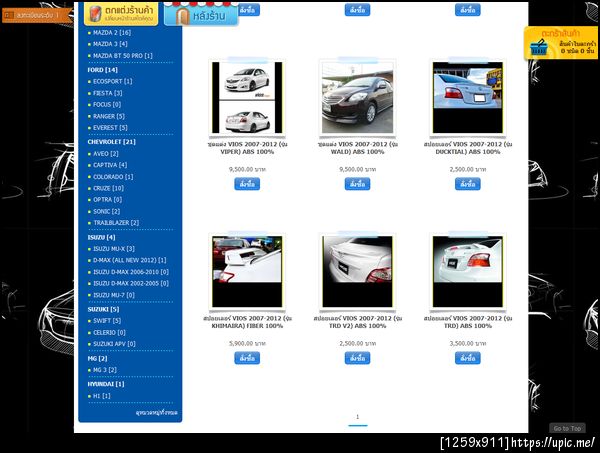Select H1 [1] category
The height and width of the screenshot is (453, 600).
click(x=101, y=396)
